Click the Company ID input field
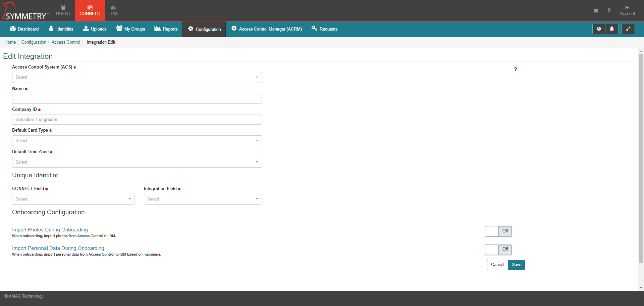Viewport: 644px width, 306px height. [137, 120]
